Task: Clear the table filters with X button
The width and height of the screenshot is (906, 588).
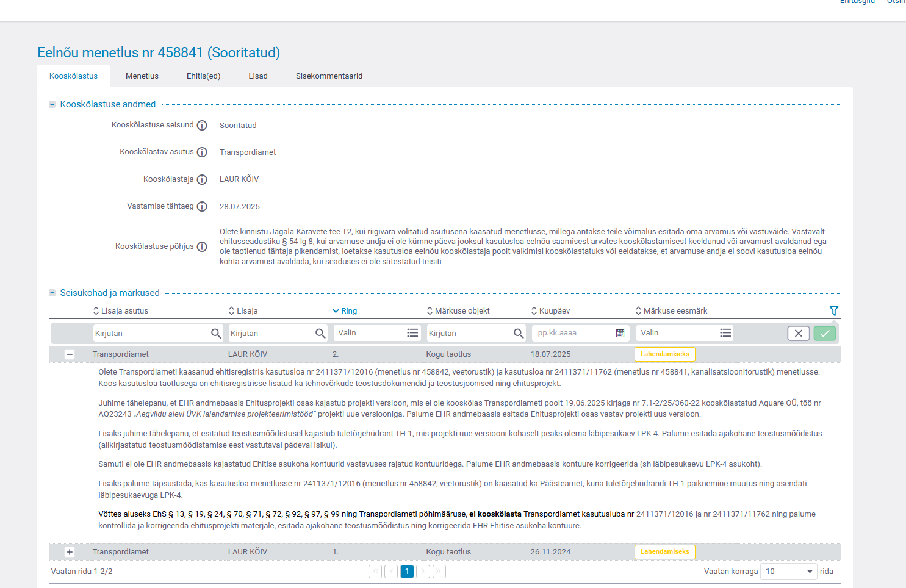Action: coord(799,333)
